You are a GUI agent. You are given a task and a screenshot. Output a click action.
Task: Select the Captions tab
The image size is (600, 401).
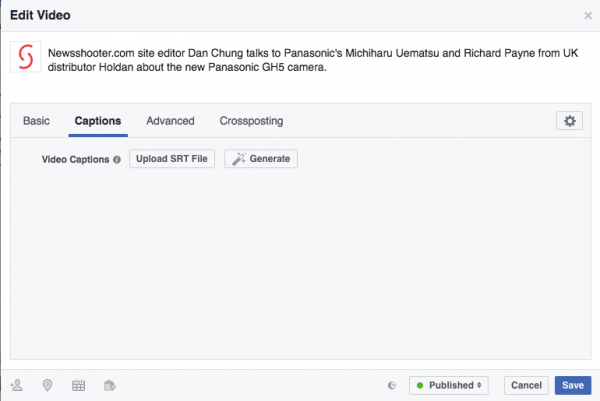[x=98, y=121]
